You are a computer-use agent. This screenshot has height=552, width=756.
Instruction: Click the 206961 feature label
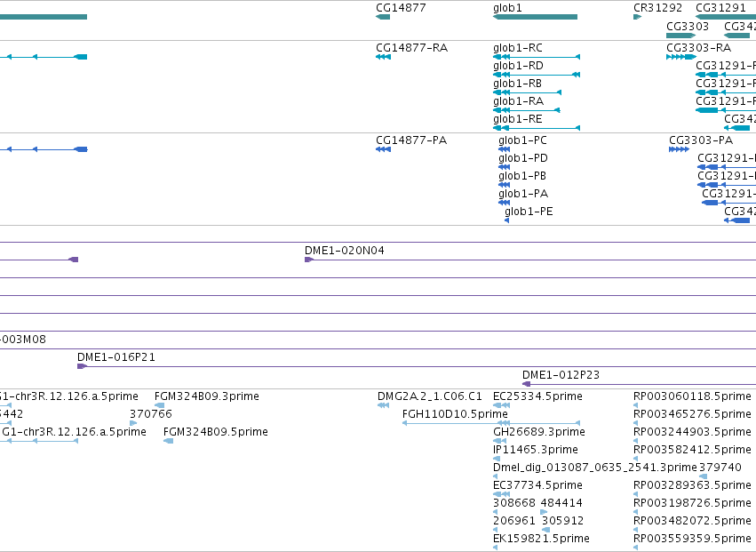(514, 521)
